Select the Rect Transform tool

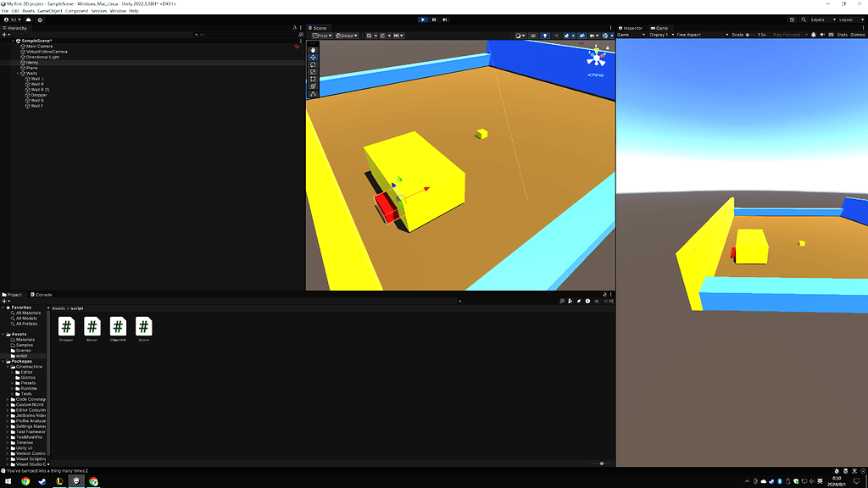[x=314, y=80]
